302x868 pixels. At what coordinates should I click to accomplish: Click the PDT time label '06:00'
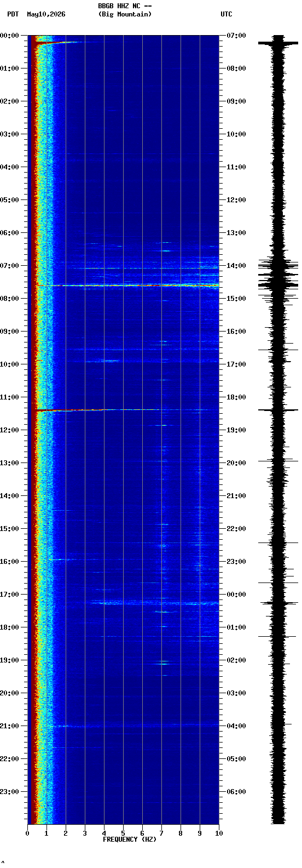pyautogui.click(x=9, y=233)
